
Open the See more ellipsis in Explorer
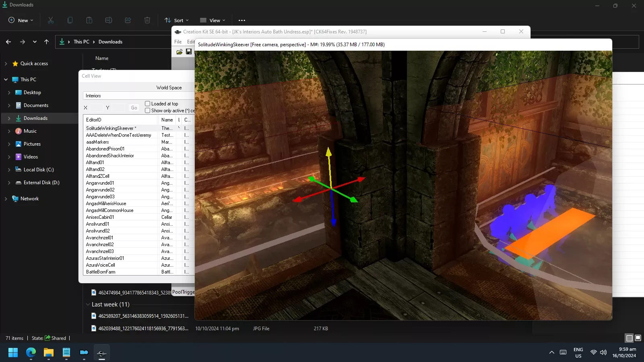(242, 20)
